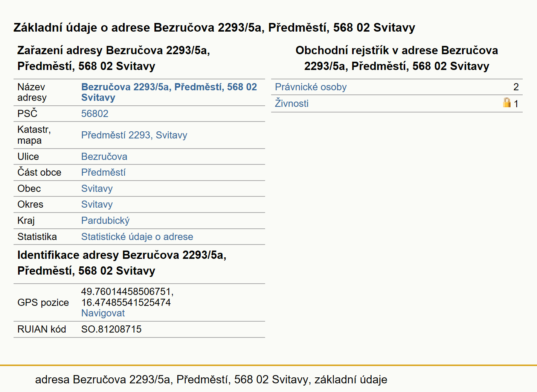537x392 pixels.
Task: Open the Předměstí část obce link
Action: pyautogui.click(x=103, y=172)
